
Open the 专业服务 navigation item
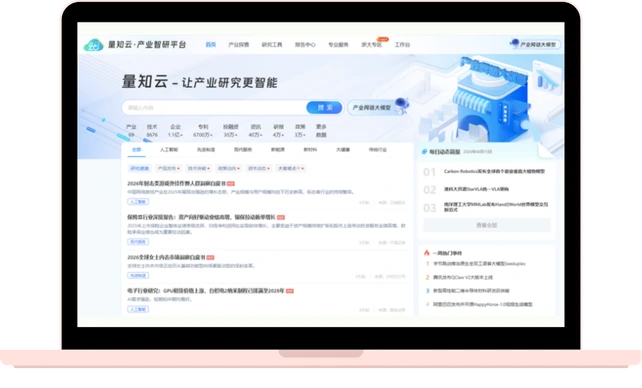coord(338,45)
